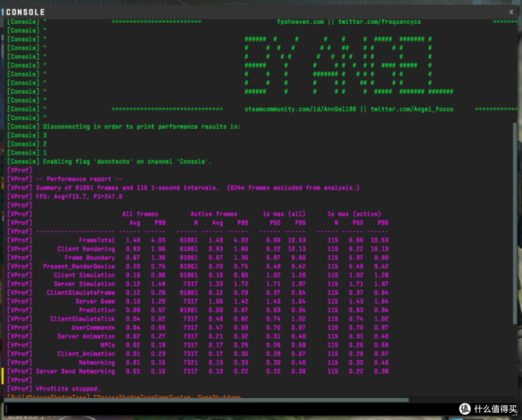Screen dimensions: 522x420
Task: Select the Server Simulation row label
Action: (x=84, y=284)
